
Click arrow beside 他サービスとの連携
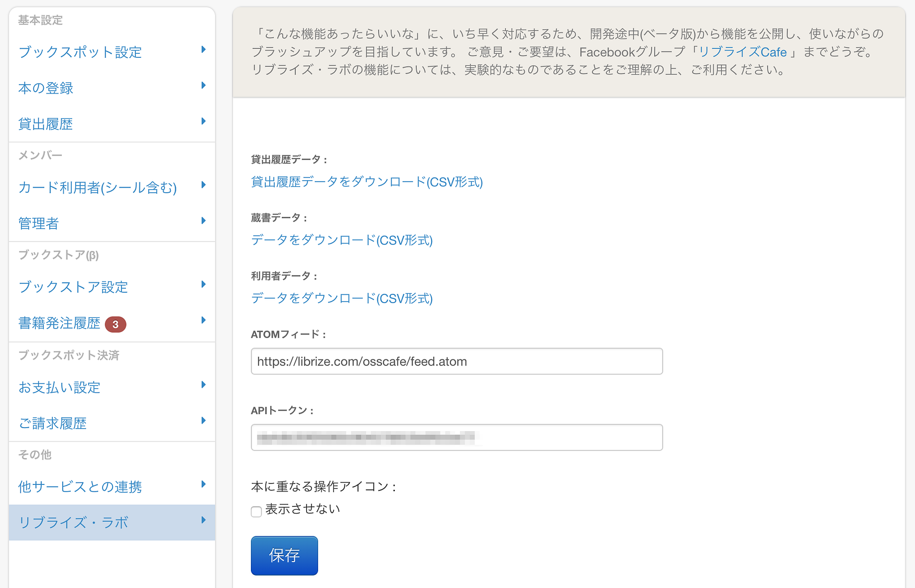(204, 484)
